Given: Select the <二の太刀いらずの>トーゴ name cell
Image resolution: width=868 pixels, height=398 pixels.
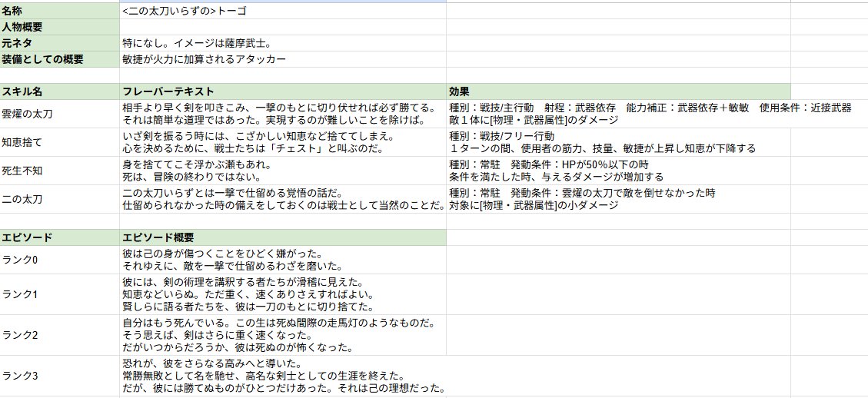Looking at the screenshot, I should pos(283,11).
